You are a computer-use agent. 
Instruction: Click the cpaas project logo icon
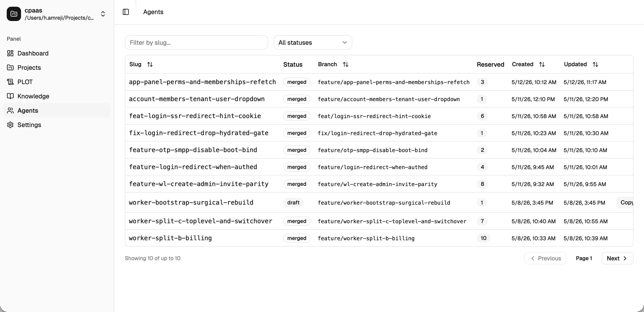pyautogui.click(x=14, y=14)
